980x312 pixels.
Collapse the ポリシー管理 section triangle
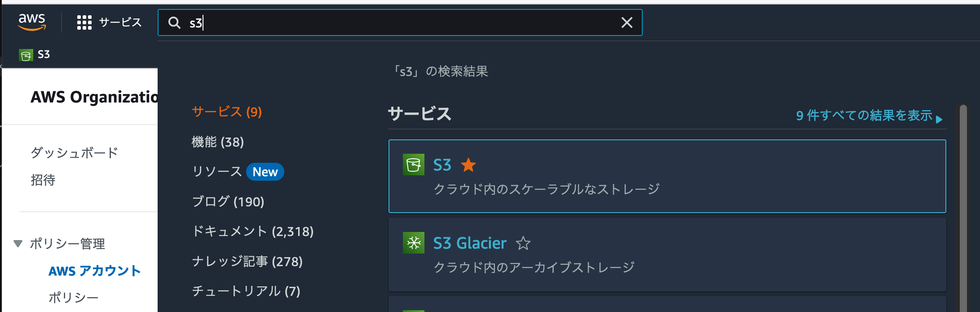tap(18, 244)
